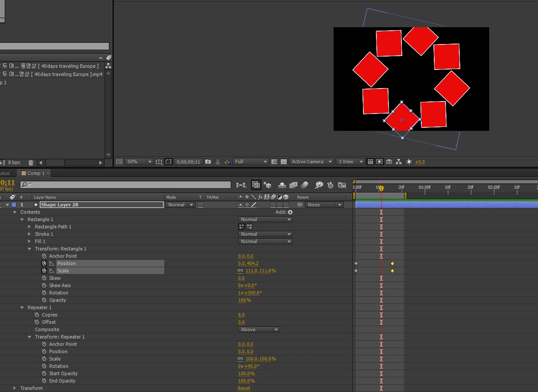Open layer blending Mode Normal dropdown
The height and width of the screenshot is (392, 538).
point(180,205)
